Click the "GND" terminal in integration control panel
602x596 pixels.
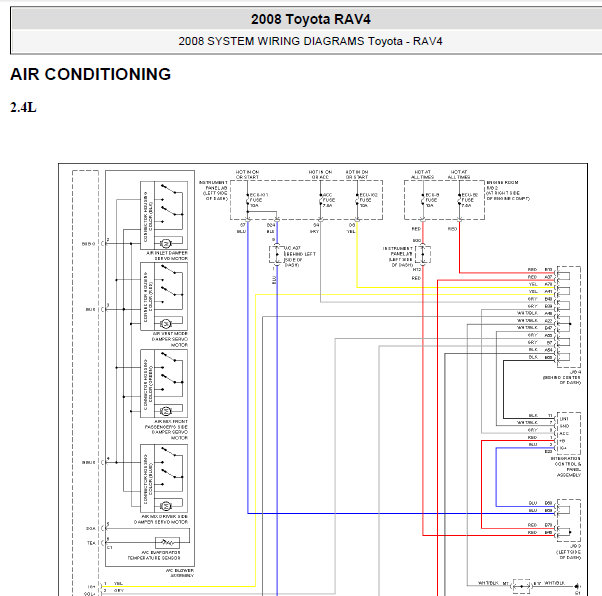tap(564, 426)
